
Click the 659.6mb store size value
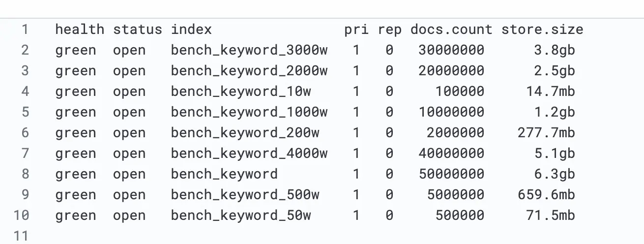546,195
